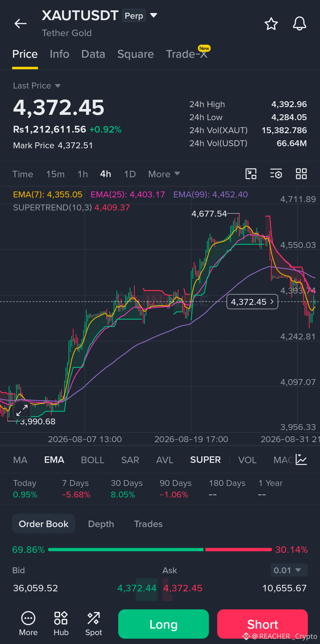
Task: Switch to the Info tab
Action: [60, 54]
